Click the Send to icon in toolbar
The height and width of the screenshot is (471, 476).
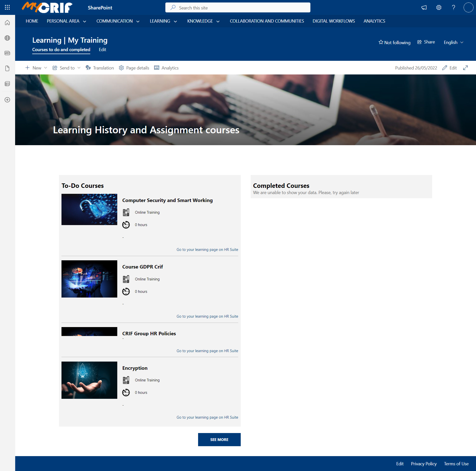55,68
